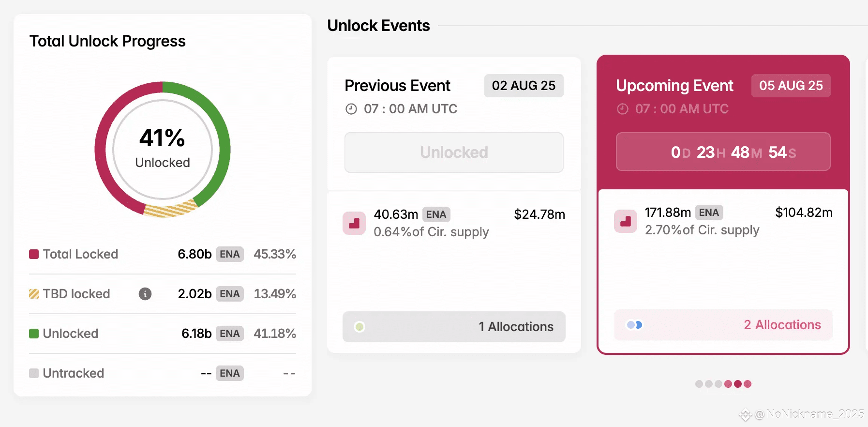The height and width of the screenshot is (427, 868).
Task: Expand the 1 Allocations bar
Action: [453, 327]
